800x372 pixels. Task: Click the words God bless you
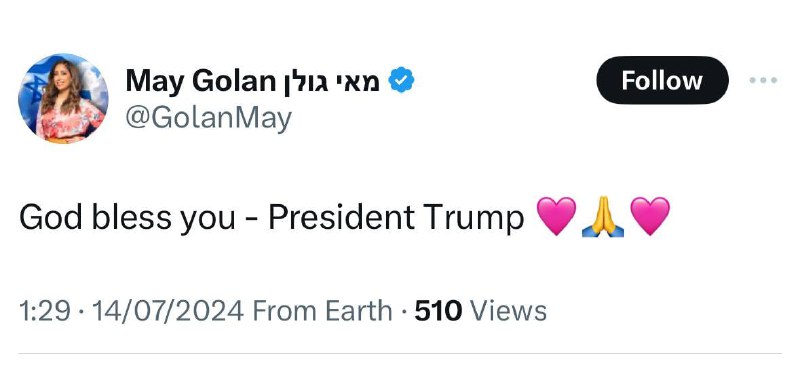pos(127,218)
